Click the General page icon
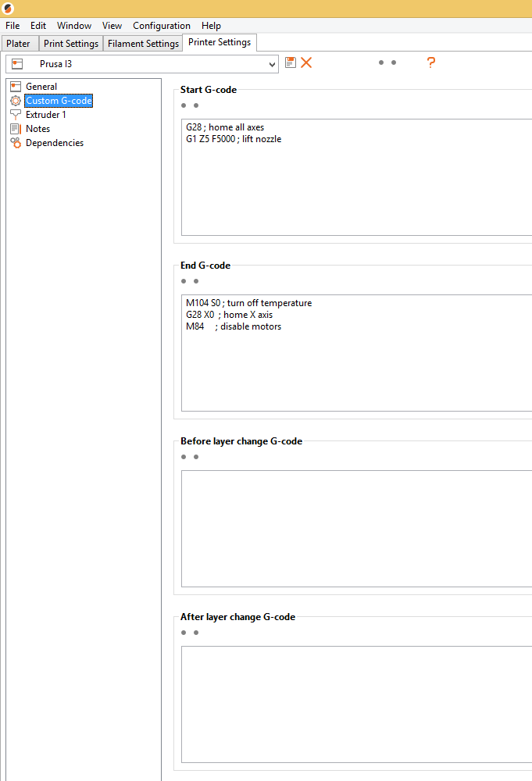Screen dimensions: 532x781 tap(16, 87)
